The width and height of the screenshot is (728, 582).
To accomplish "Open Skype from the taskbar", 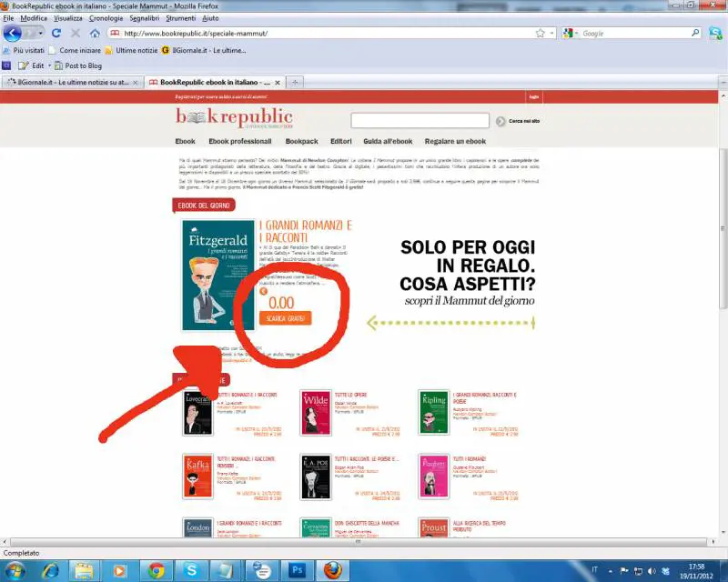I will point(191,570).
